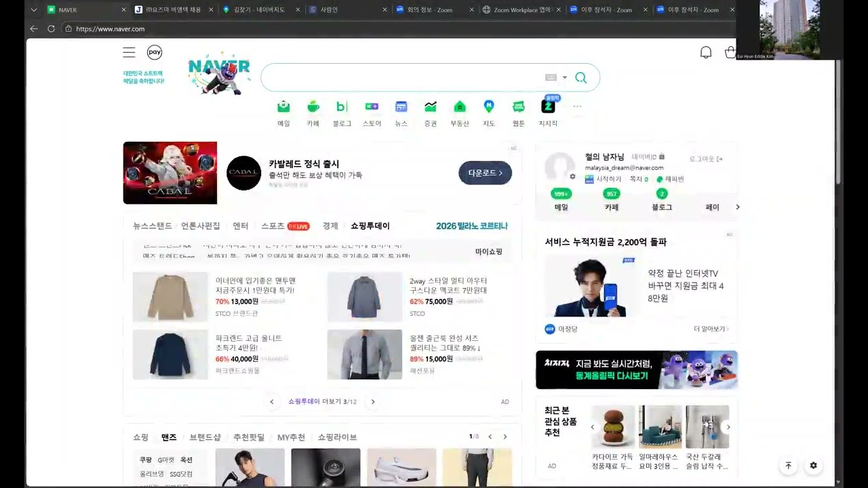Open 카페 count in profile panel

coord(612,200)
